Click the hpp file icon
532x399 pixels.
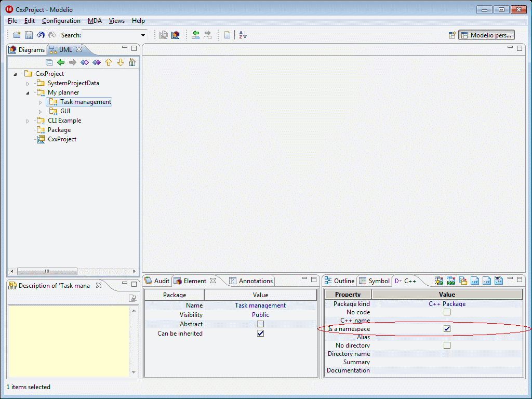point(486,281)
